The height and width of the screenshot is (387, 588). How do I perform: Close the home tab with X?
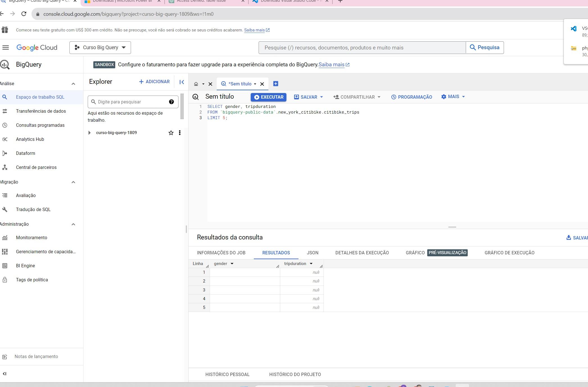pos(210,84)
